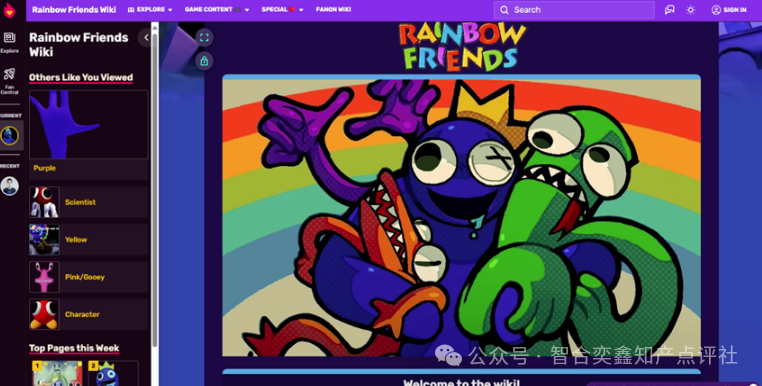Click the current wiki avatar icon

coord(10,136)
